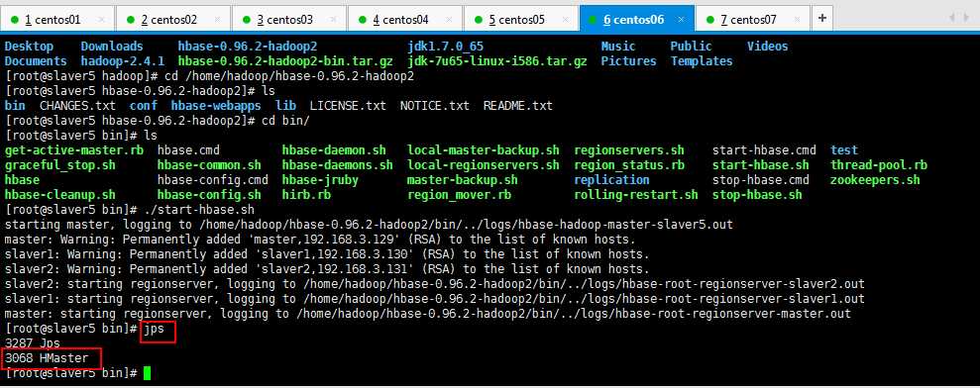The width and height of the screenshot is (980, 388).
Task: Click local-regionservers.sh in the listing
Action: click(484, 165)
